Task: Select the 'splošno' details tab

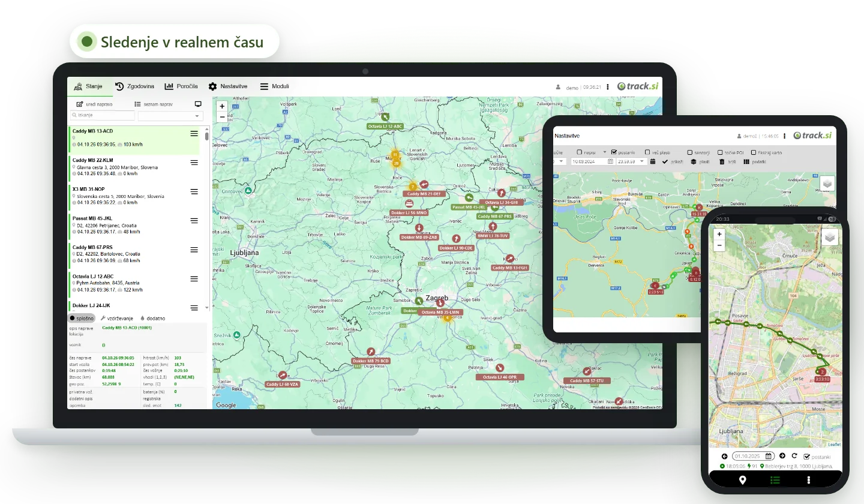Action: 82,318
